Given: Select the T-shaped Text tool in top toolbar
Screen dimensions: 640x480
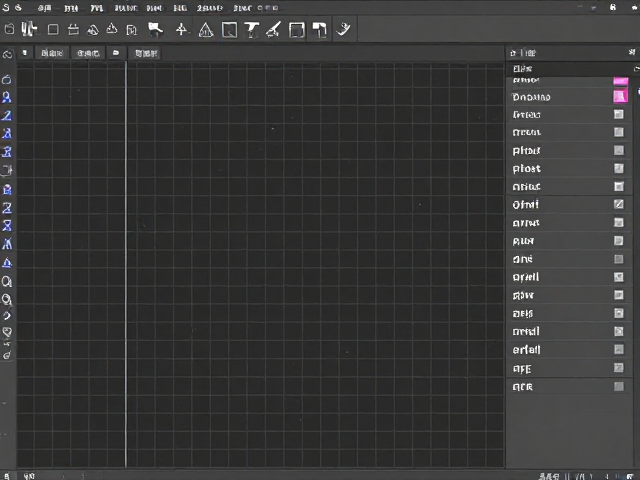Looking at the screenshot, I should [251, 30].
